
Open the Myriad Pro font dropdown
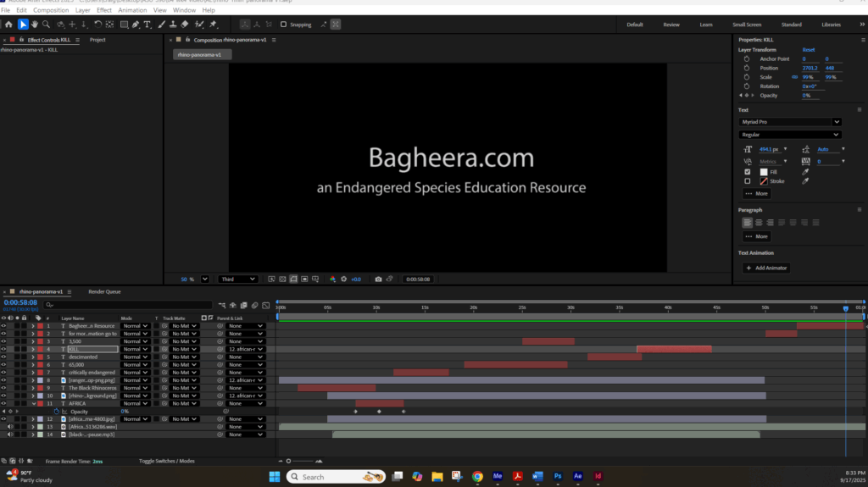[x=790, y=122]
